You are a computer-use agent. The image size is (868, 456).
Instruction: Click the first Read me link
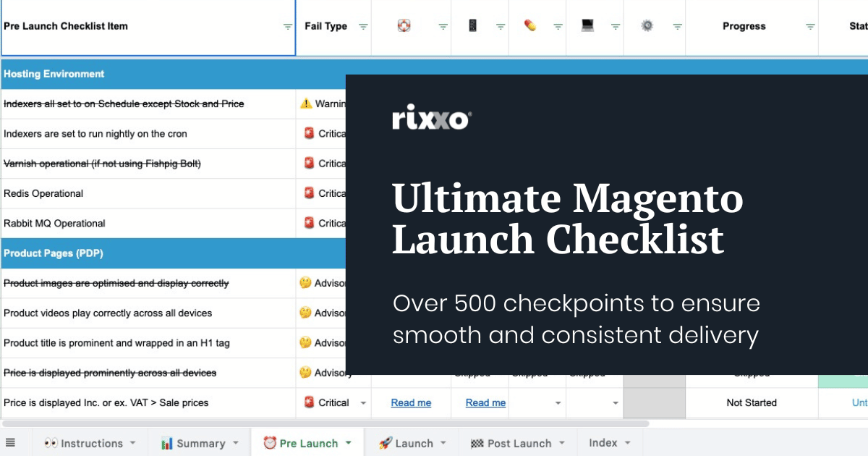pyautogui.click(x=410, y=402)
